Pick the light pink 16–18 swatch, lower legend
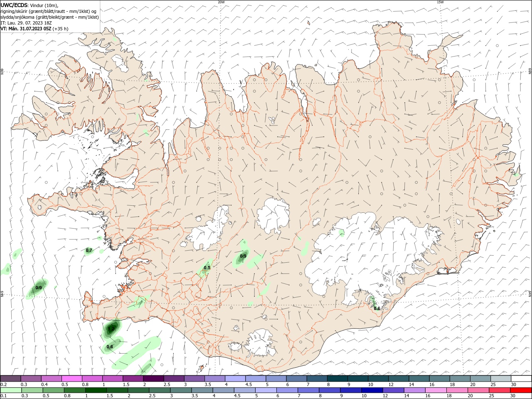This screenshot has height=399, width=532. click(436, 390)
